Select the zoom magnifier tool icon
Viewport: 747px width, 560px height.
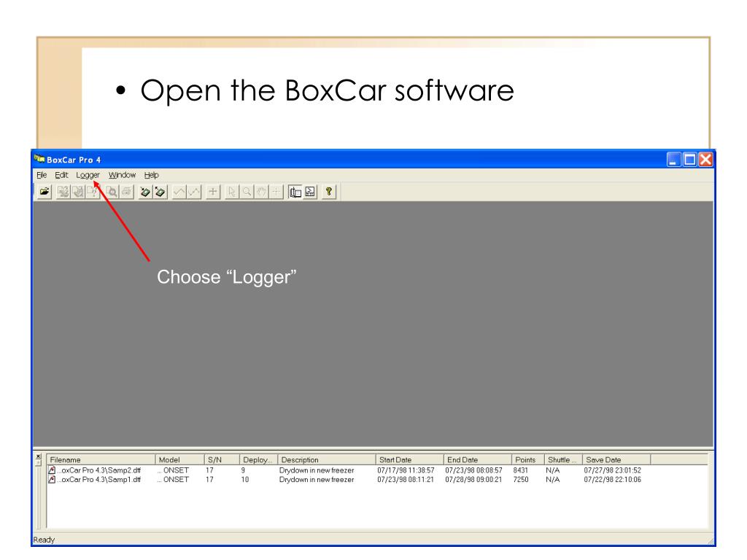[x=247, y=192]
